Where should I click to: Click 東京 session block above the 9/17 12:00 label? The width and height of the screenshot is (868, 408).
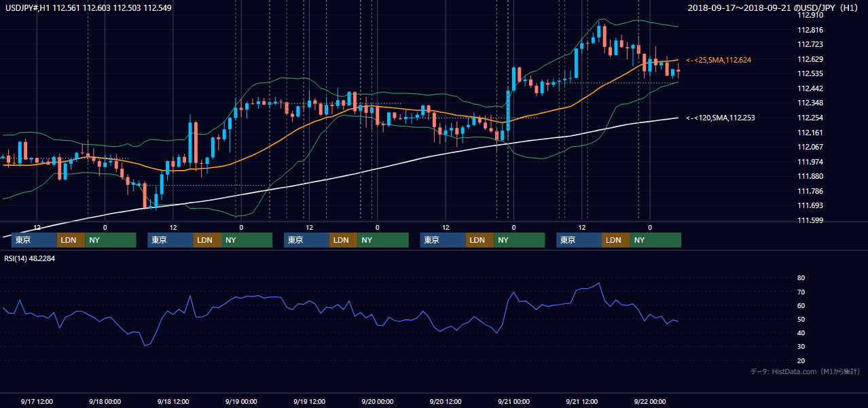point(34,240)
